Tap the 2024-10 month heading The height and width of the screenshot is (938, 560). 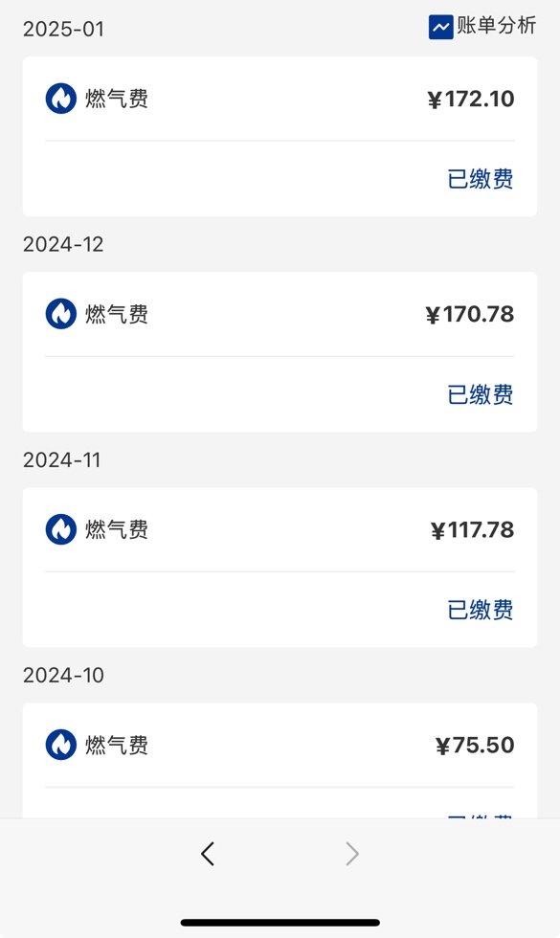click(x=63, y=676)
